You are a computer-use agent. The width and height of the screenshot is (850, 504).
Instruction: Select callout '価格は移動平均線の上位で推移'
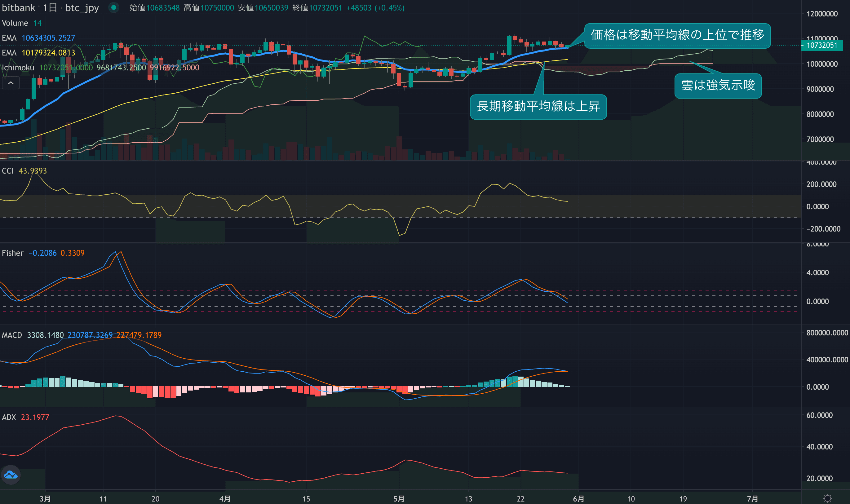coord(677,35)
